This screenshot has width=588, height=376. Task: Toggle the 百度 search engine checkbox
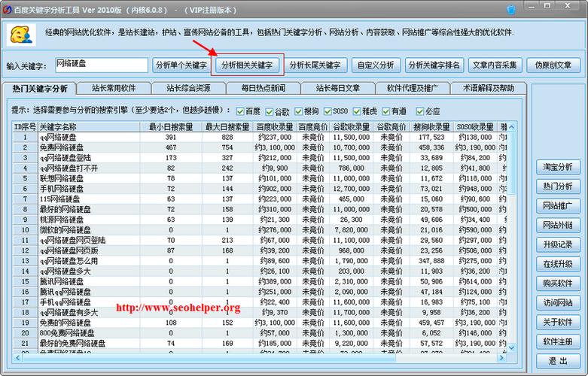[240, 111]
